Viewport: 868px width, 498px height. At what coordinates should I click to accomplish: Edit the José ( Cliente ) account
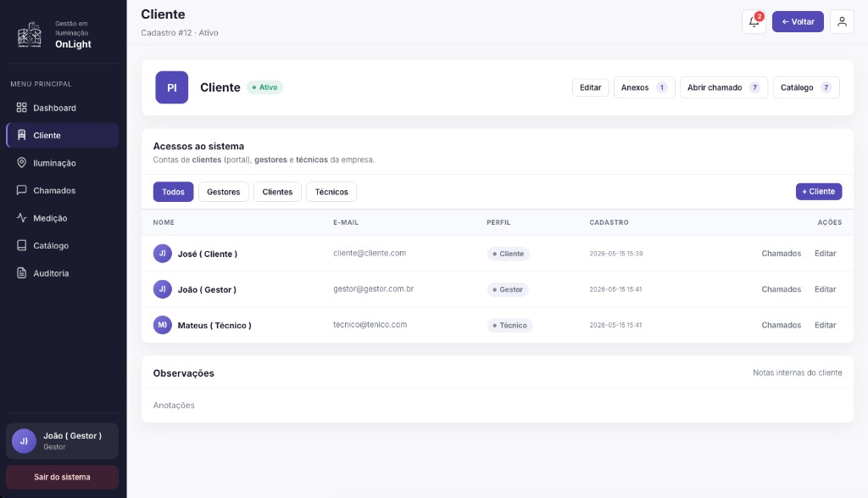(825, 253)
